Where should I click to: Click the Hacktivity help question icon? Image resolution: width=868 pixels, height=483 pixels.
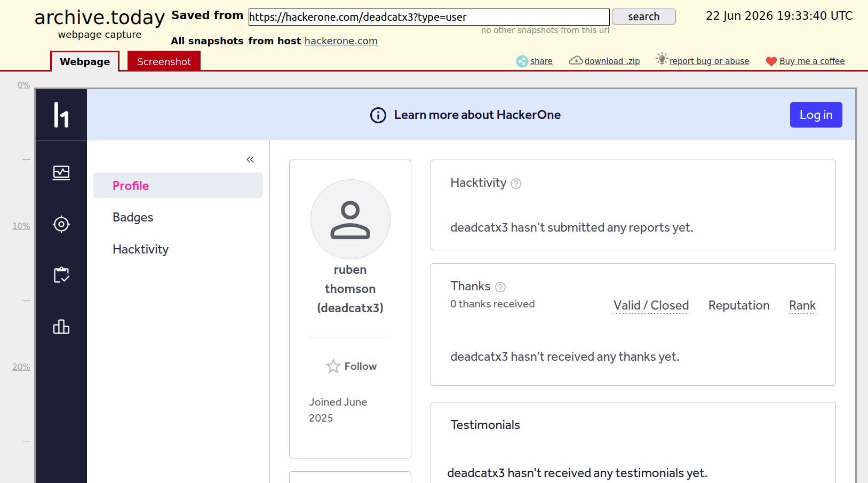[516, 184]
